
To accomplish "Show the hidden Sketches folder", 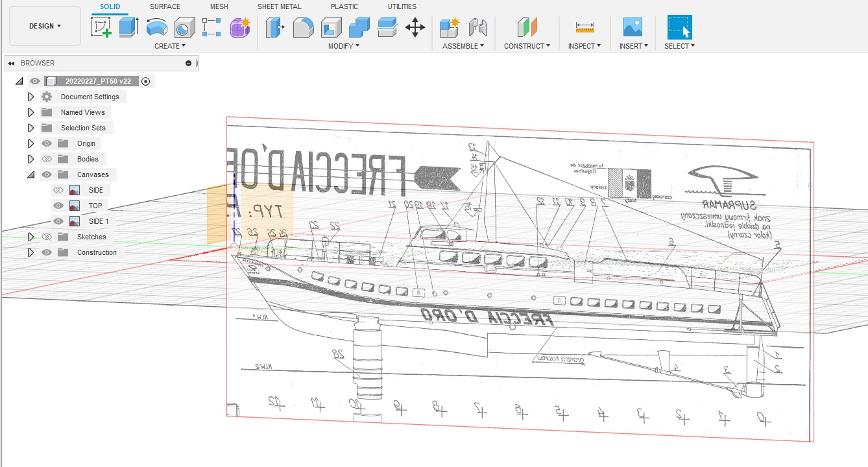I will click(47, 237).
